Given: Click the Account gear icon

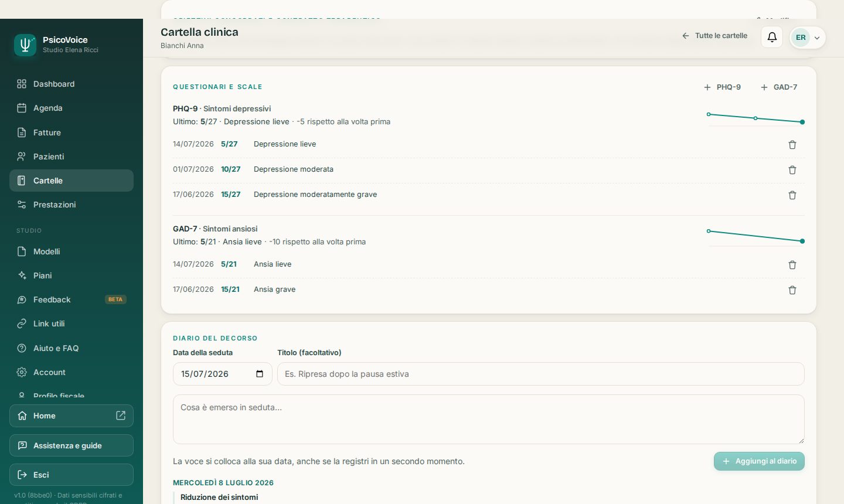Looking at the screenshot, I should 22,372.
